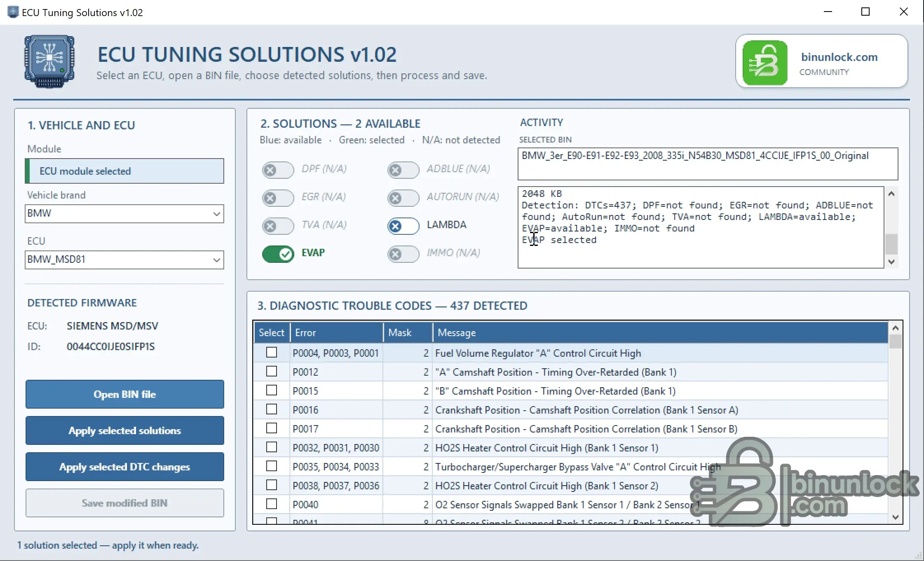Viewport: 924px width, 561px height.
Task: Check the P0032, P0031, P0030 row checkbox
Action: pos(272,447)
